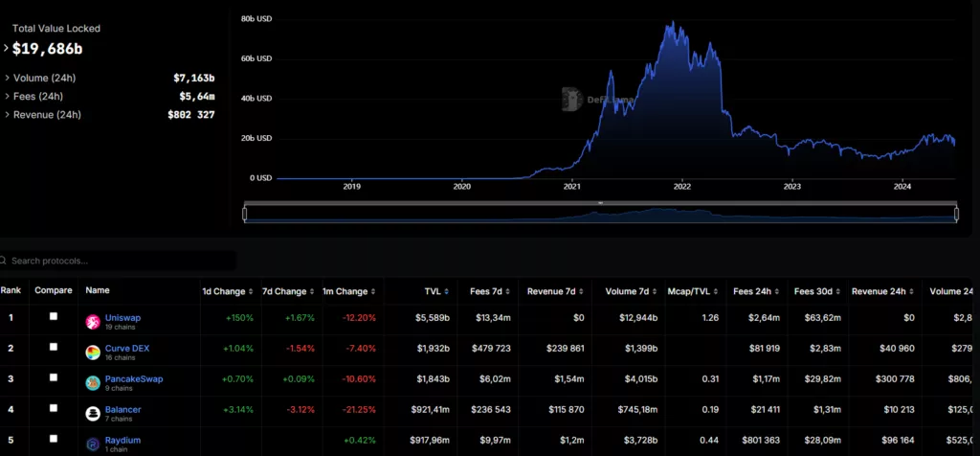This screenshot has width=980, height=456.
Task: Click Curve DEX's $1,932b TVL cell
Action: (433, 349)
